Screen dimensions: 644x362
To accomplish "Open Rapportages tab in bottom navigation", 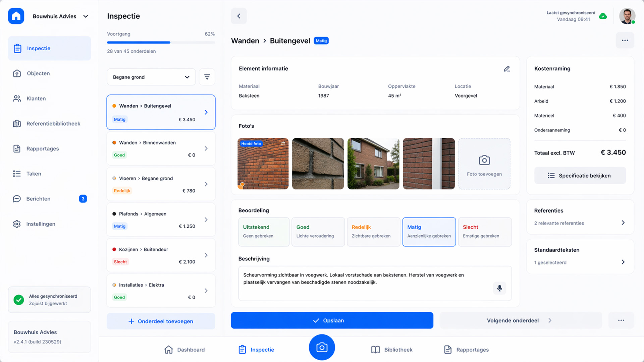I will coord(466,350).
